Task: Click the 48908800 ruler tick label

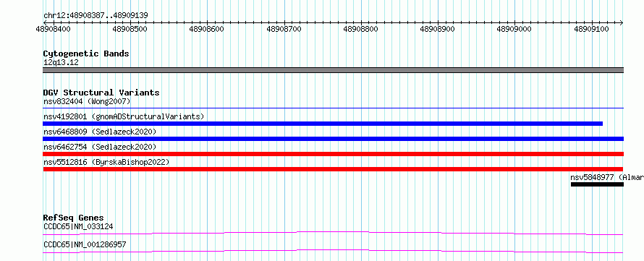Action: point(361,29)
